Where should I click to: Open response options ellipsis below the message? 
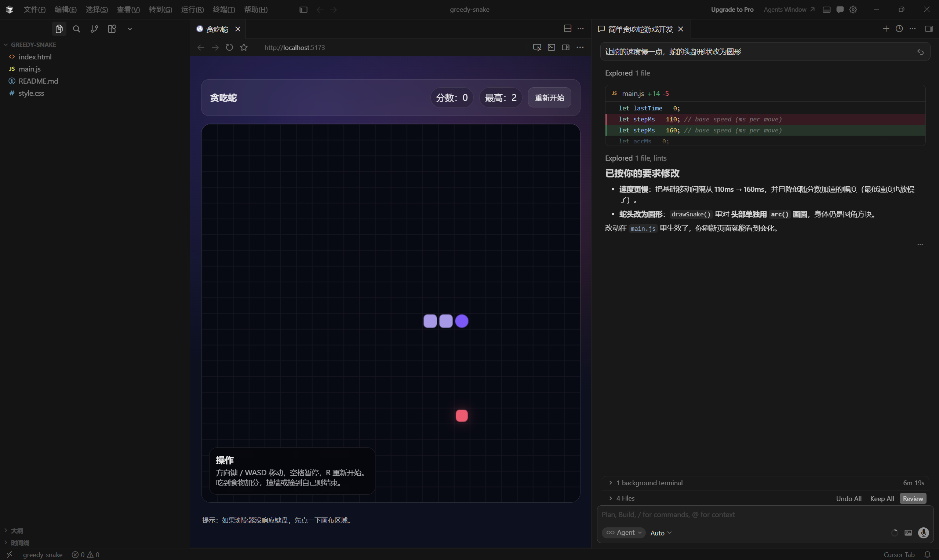click(x=920, y=245)
